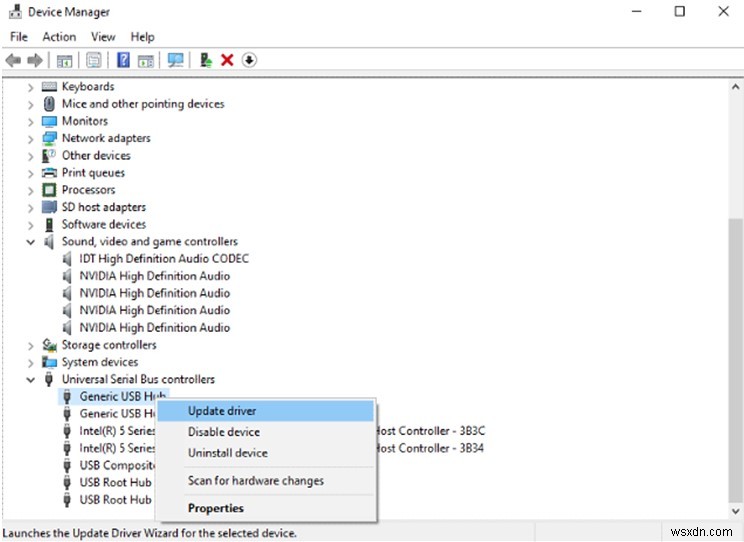The image size is (744, 542).
Task: Expand the SD host adapters node
Action: tap(30, 208)
